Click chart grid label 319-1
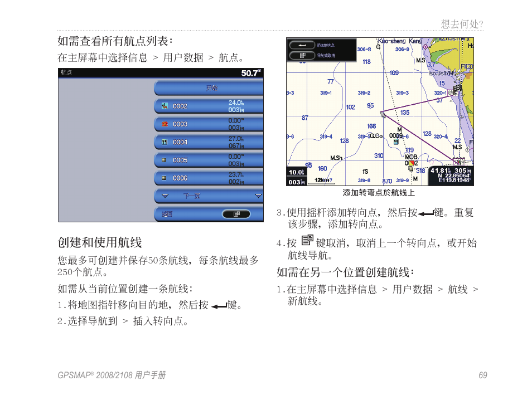This screenshot has width=532, height=405. point(326,93)
